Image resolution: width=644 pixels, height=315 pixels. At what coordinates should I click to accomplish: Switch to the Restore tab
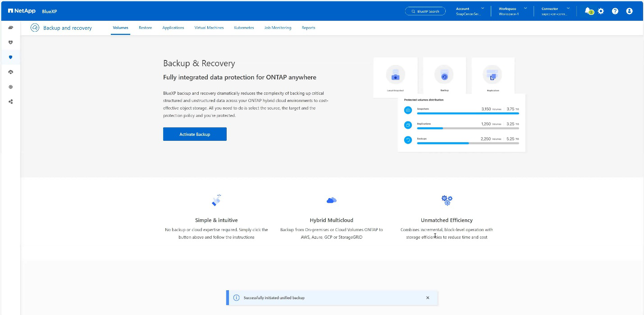[x=145, y=28]
